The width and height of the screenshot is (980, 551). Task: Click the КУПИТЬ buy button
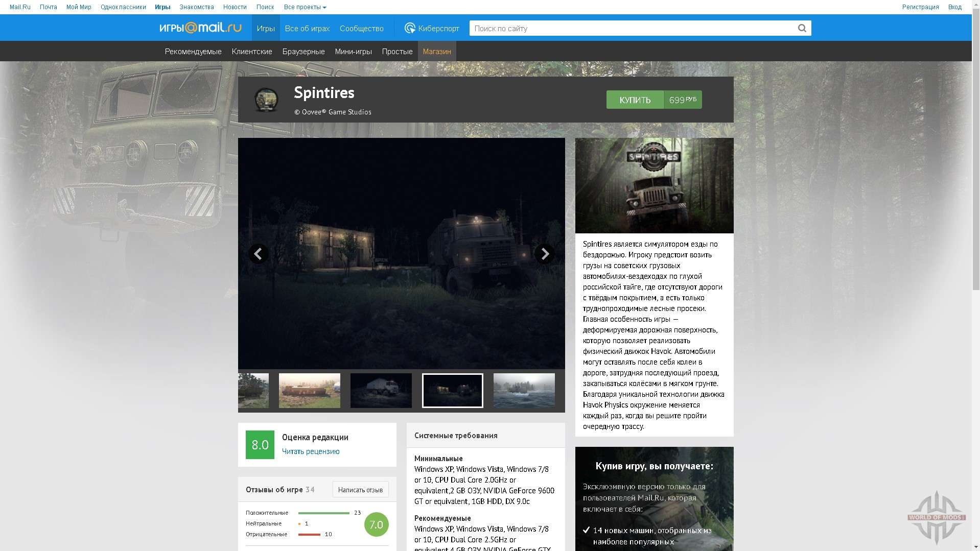[x=635, y=100]
